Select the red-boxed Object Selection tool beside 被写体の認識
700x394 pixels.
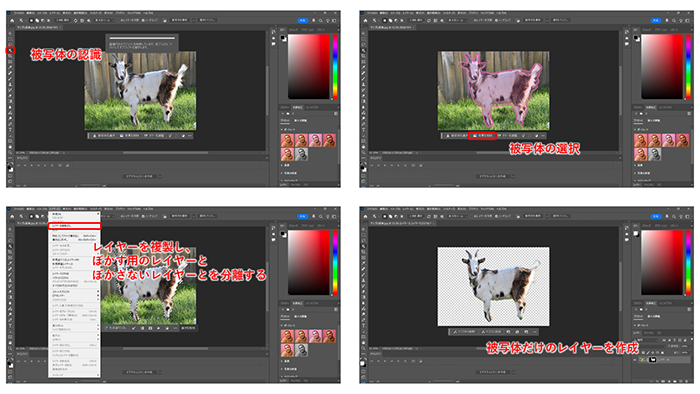pyautogui.click(x=10, y=50)
